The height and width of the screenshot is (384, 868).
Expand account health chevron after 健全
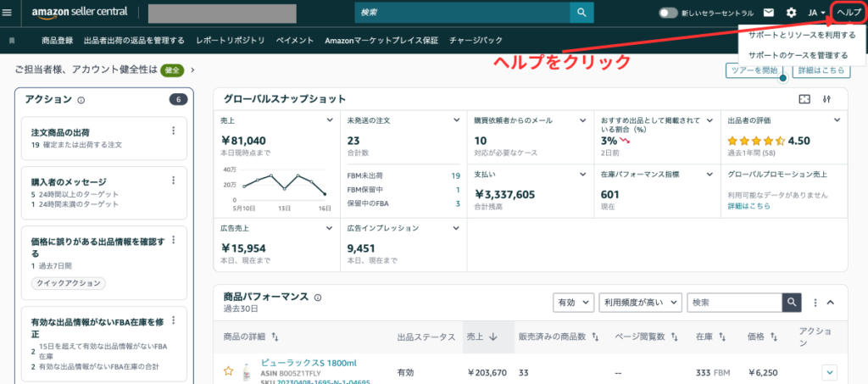(192, 70)
